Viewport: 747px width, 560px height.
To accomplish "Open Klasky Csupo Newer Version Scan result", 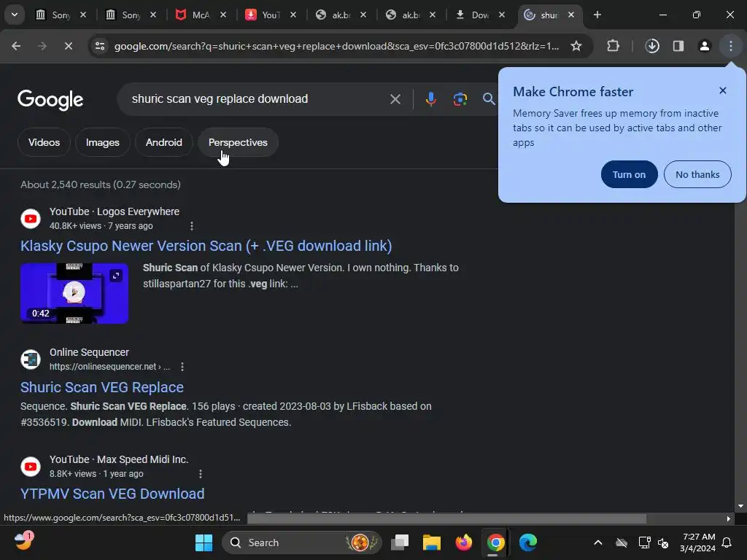I will tap(206, 246).
